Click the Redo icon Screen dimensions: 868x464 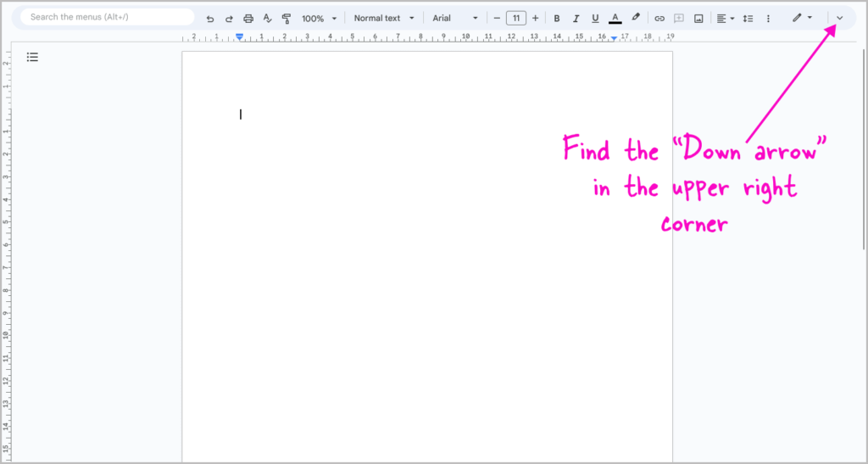point(229,19)
